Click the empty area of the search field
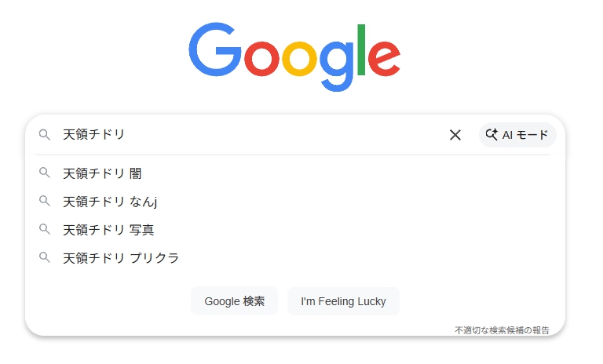The height and width of the screenshot is (364, 603). pyautogui.click(x=283, y=135)
